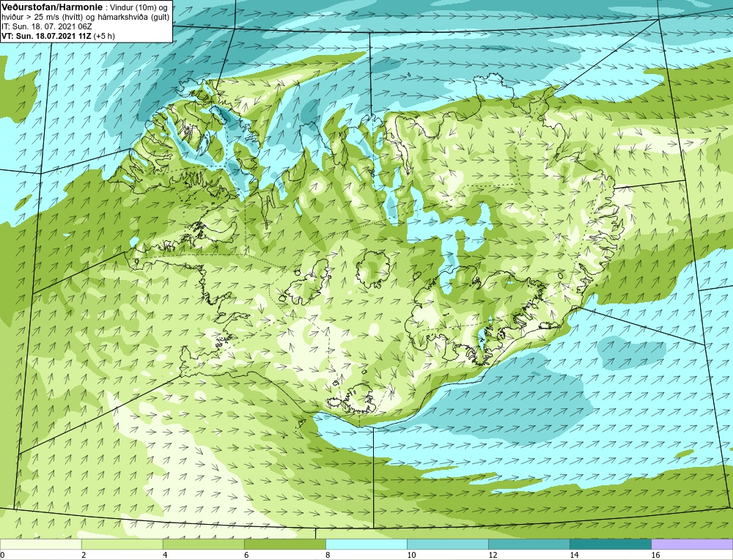Click the '12' scale label
Viewport: 733px width, 560px height.
493,555
